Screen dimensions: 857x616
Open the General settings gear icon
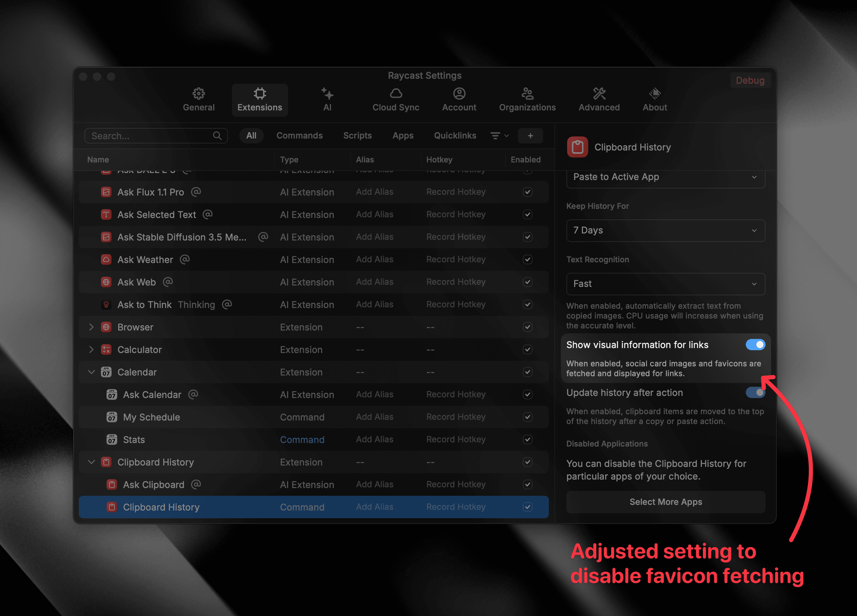199,99
